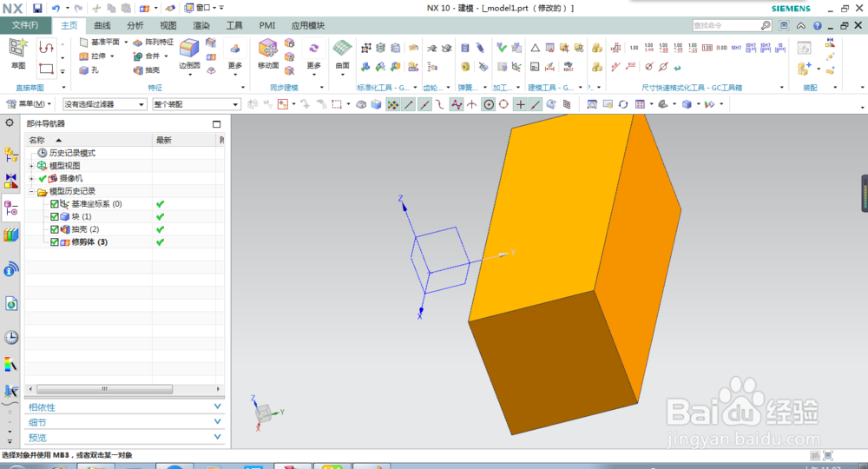Click the Fit view icon in view toolbar
The height and width of the screenshot is (469, 868).
click(x=592, y=104)
